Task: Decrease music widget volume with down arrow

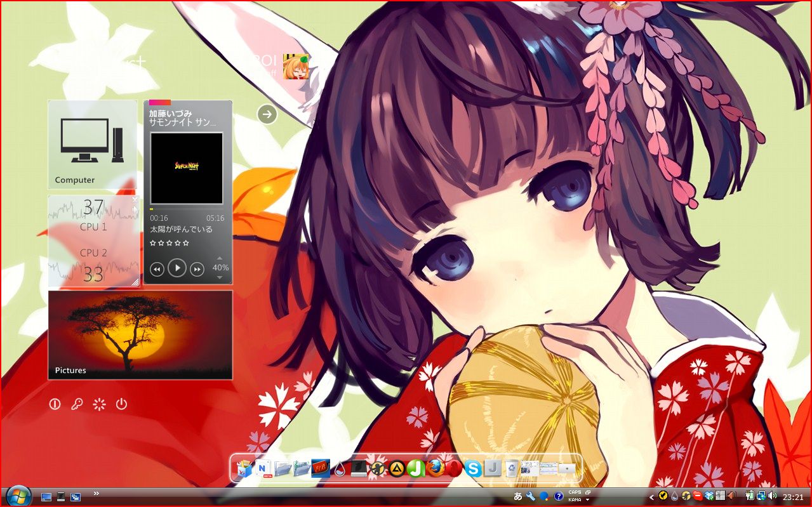Action: [220, 277]
